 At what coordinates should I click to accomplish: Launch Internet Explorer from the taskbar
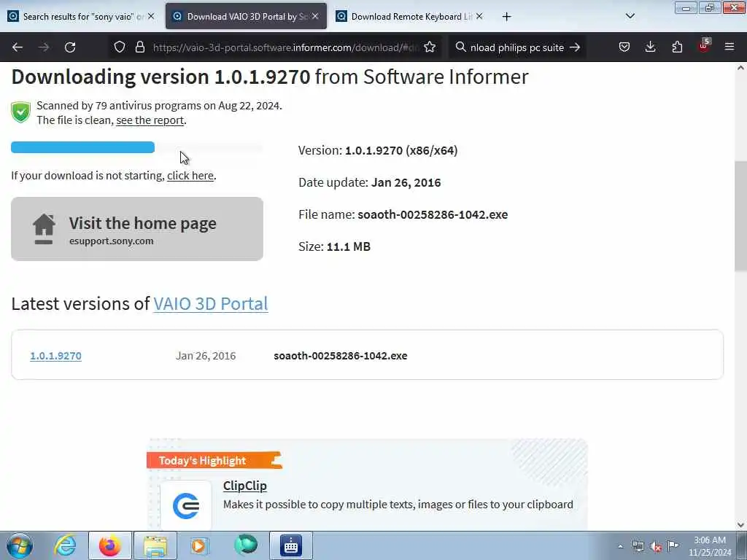[x=65, y=545]
